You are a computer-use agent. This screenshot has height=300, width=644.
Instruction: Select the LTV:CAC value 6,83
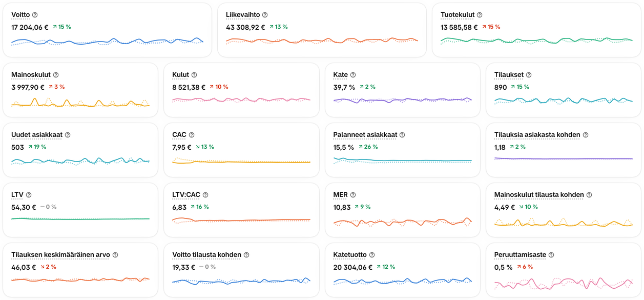179,207
